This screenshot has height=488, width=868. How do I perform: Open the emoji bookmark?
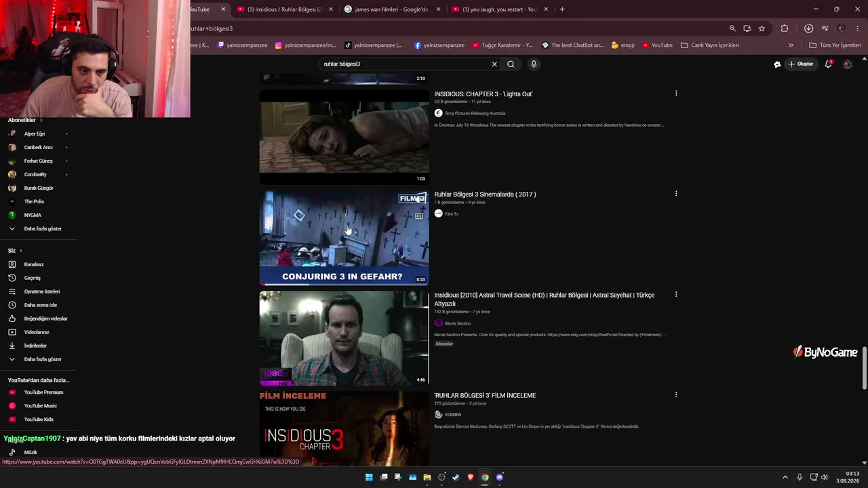coord(623,45)
